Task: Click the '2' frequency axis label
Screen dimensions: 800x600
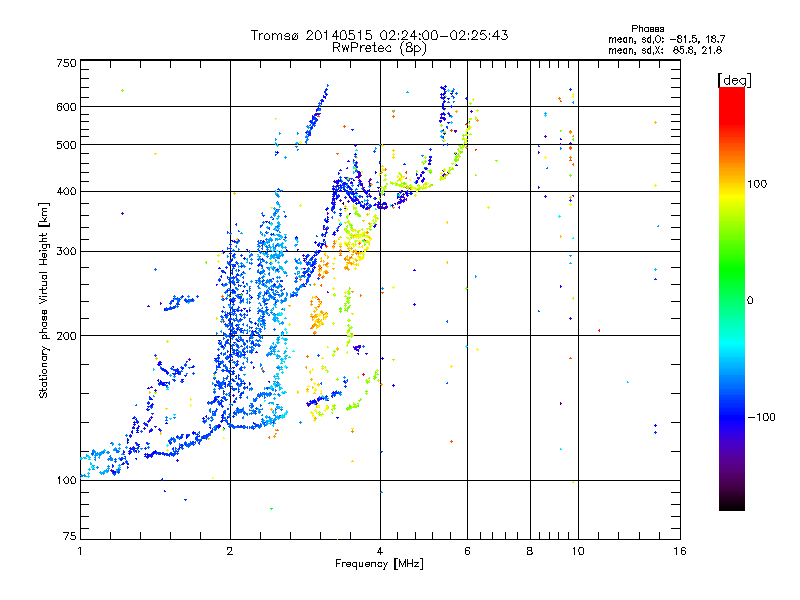Action: (230, 551)
